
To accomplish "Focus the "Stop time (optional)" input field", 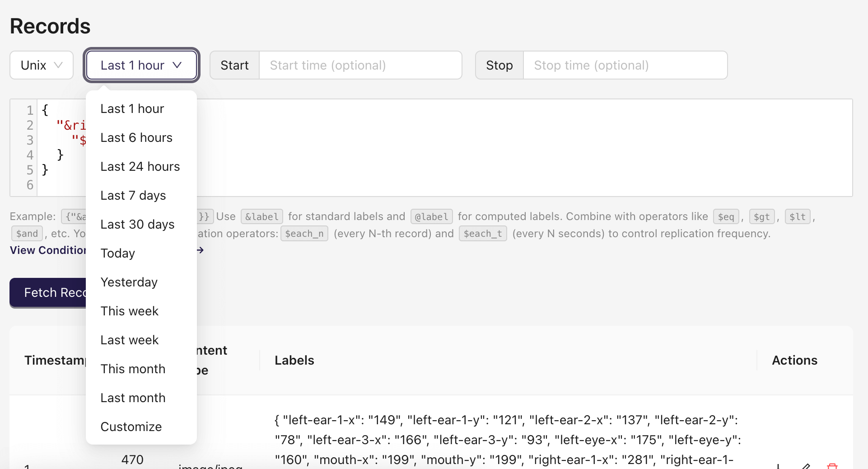I will 625,65.
